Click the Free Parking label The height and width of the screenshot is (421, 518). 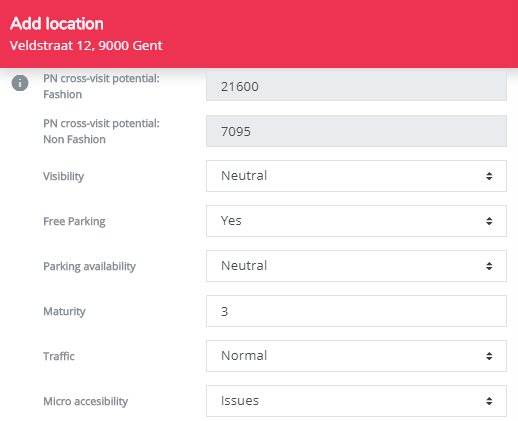74,221
